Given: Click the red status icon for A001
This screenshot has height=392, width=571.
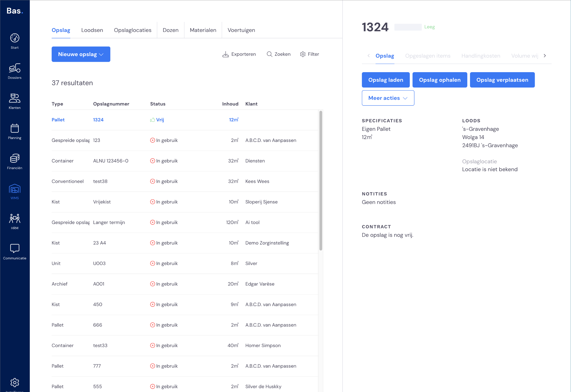Looking at the screenshot, I should tap(152, 284).
